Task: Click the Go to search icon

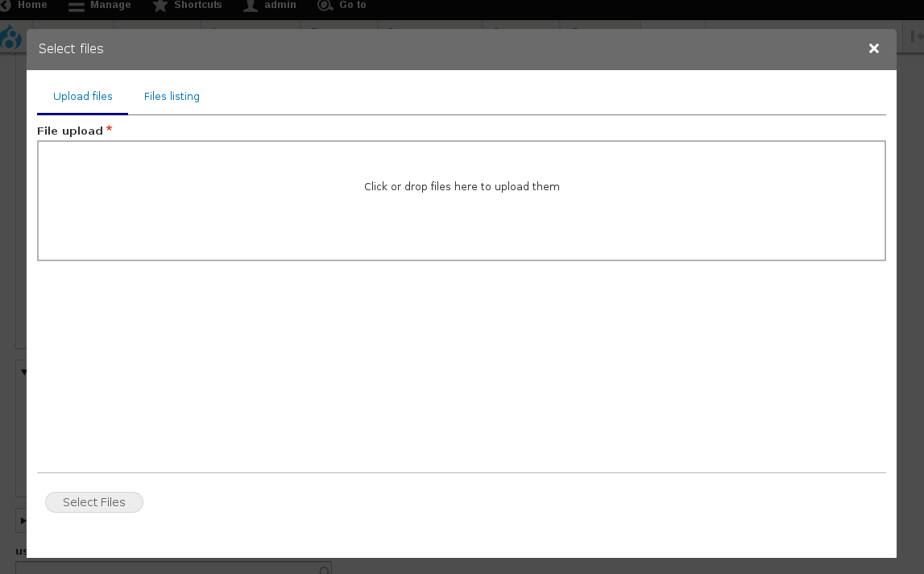Action: point(325,6)
